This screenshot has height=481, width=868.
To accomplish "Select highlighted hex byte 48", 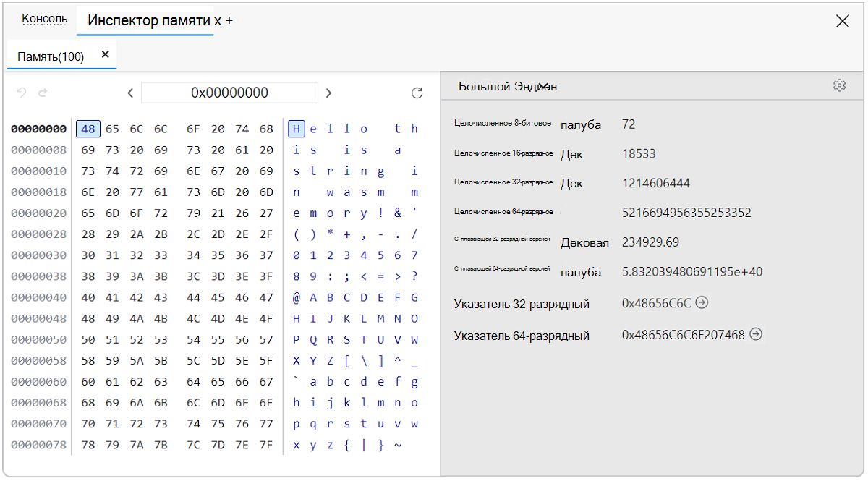I will [88, 129].
